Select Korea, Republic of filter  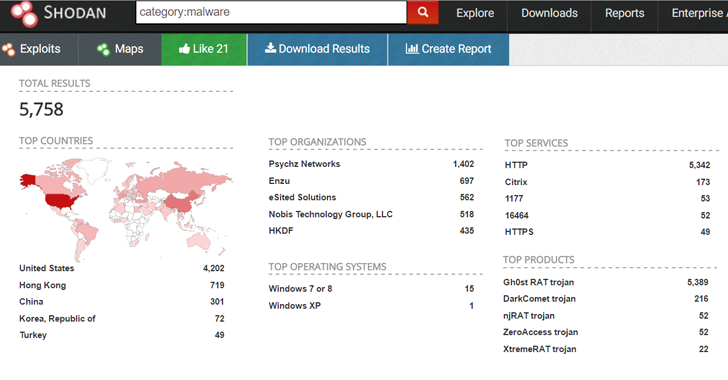pos(57,318)
